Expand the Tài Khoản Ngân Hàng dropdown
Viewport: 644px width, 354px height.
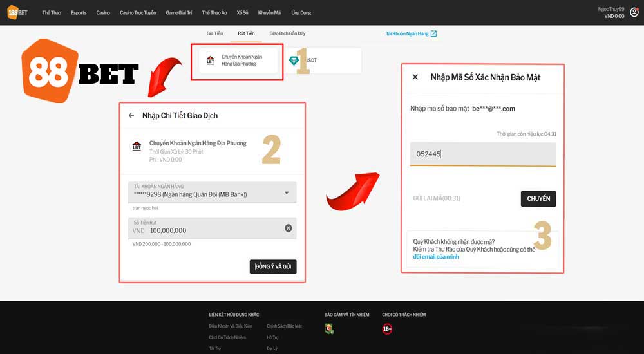213,192
